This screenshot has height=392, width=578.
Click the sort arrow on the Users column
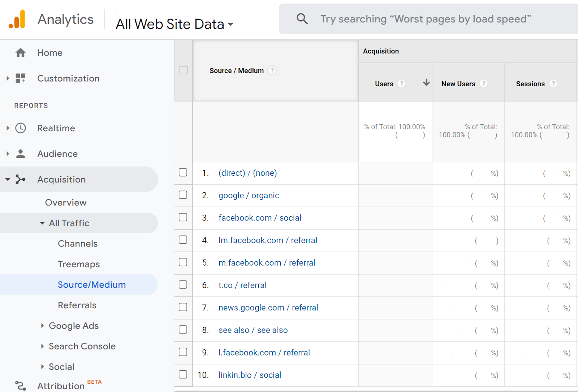pyautogui.click(x=426, y=83)
